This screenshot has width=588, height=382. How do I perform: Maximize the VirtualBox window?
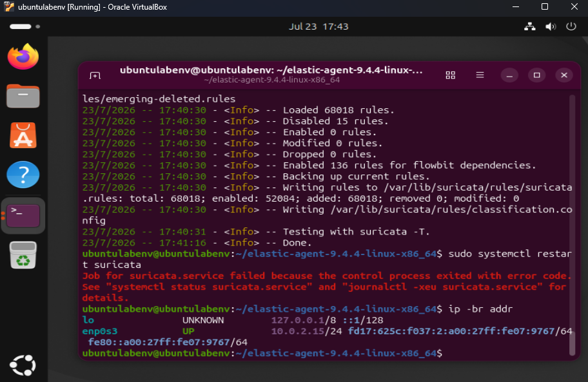(545, 6)
